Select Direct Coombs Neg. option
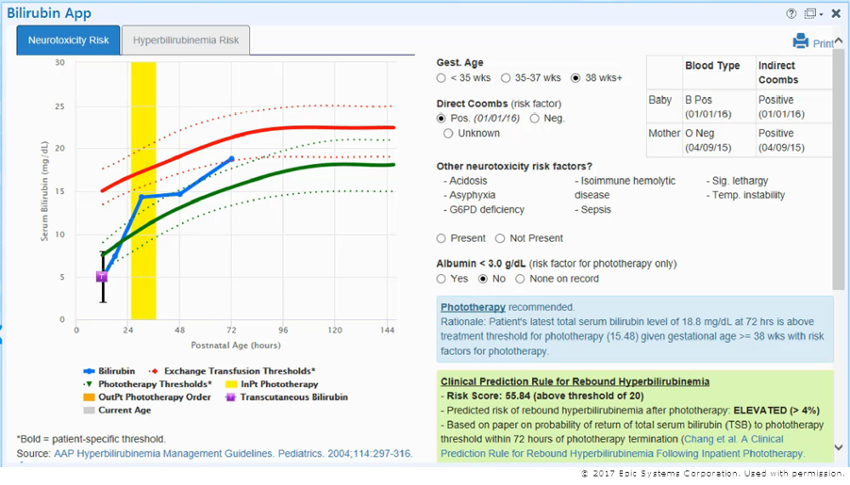Image resolution: width=850 pixels, height=485 pixels. click(535, 118)
